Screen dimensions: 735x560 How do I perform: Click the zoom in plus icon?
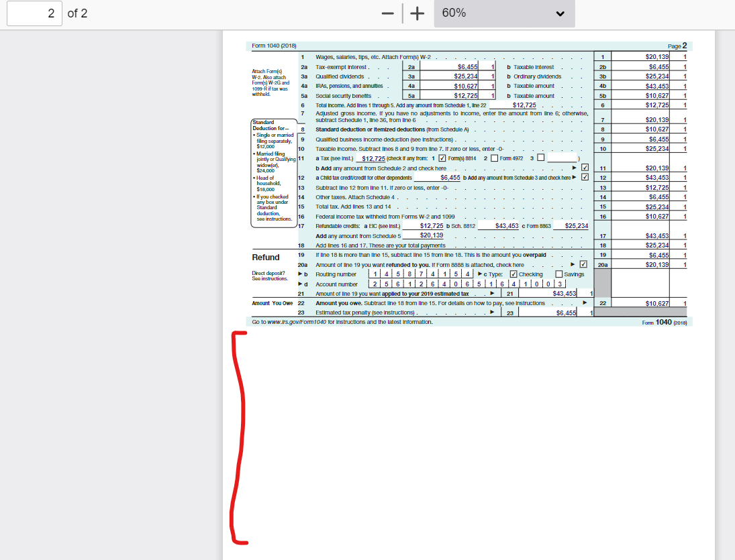[418, 13]
